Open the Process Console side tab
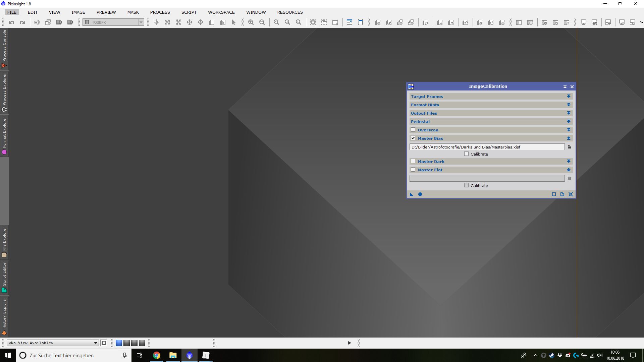The image size is (644, 362). pyautogui.click(x=4, y=49)
